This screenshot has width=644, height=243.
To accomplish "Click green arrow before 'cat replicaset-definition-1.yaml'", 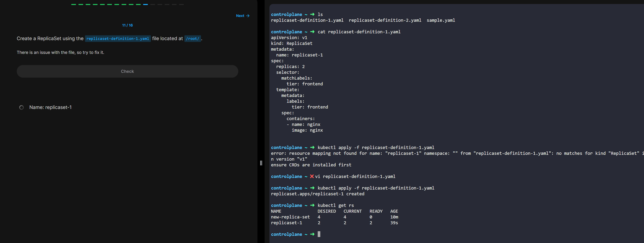I will pos(312,32).
